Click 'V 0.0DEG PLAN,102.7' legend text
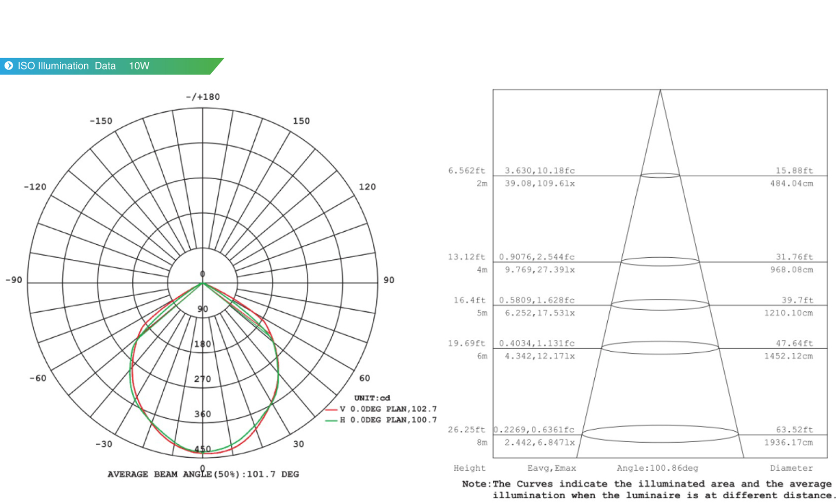Screen dimensions: 836x504 click(388, 409)
